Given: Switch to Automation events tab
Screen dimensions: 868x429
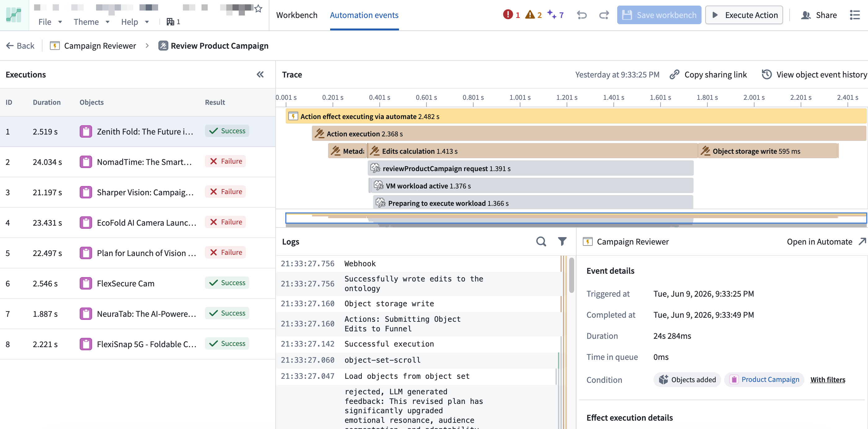Looking at the screenshot, I should coord(364,15).
